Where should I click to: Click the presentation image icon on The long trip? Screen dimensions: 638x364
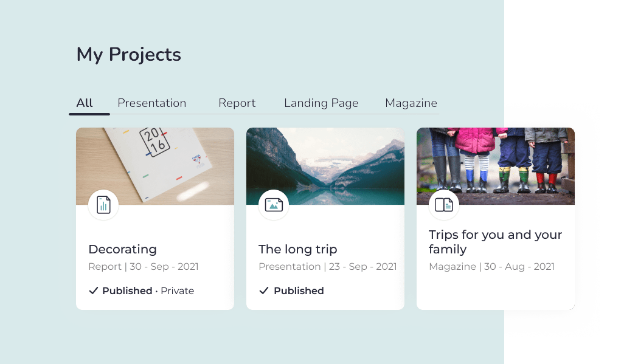click(274, 205)
